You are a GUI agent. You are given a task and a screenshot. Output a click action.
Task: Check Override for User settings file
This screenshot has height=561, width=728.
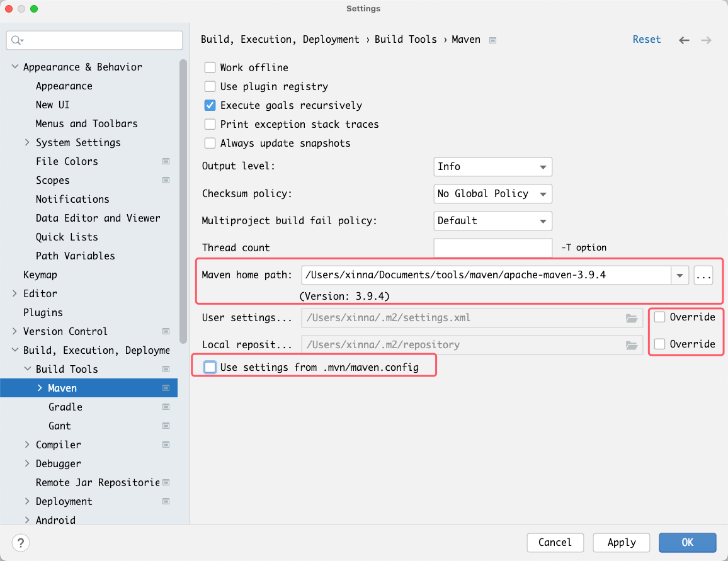coord(659,317)
